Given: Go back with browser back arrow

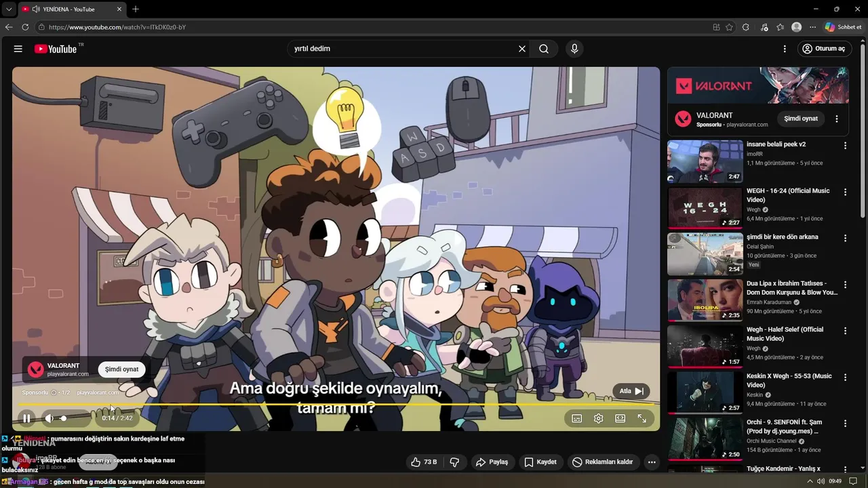Looking at the screenshot, I should click(9, 27).
